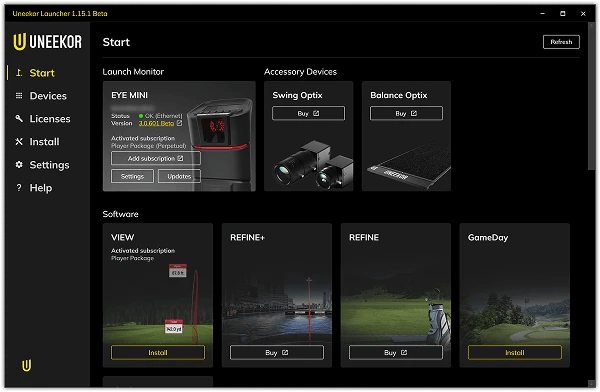Install the VIEW software
Image resolution: width=600 pixels, height=392 pixels.
[158, 353]
